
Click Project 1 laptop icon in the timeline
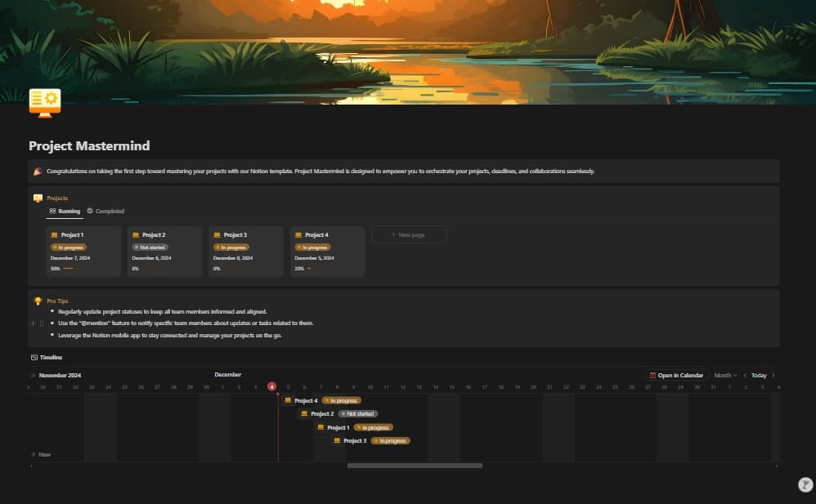tap(321, 427)
